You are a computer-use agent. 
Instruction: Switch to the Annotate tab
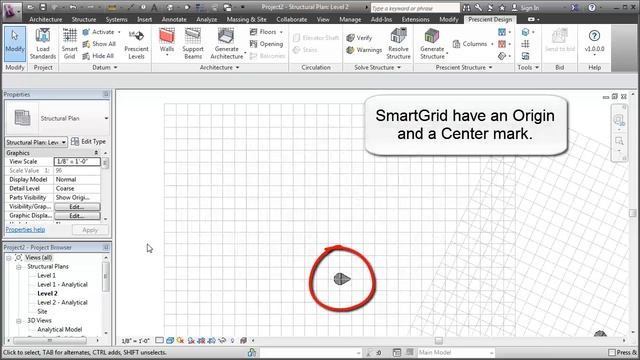[x=174, y=20]
